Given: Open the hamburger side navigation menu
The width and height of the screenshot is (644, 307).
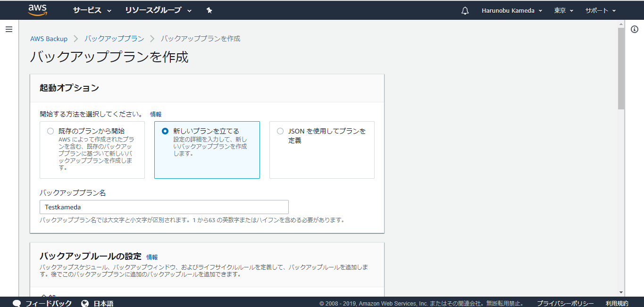Looking at the screenshot, I should 8,29.
